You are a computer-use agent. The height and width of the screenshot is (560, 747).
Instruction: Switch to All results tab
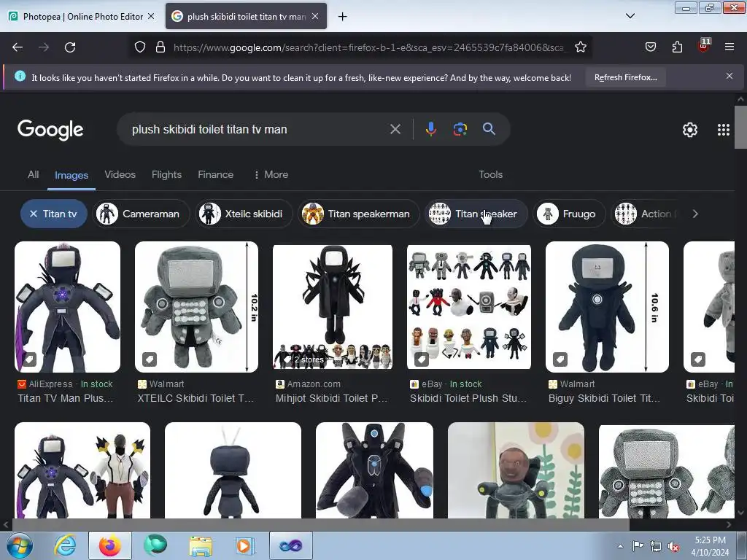pyautogui.click(x=34, y=174)
